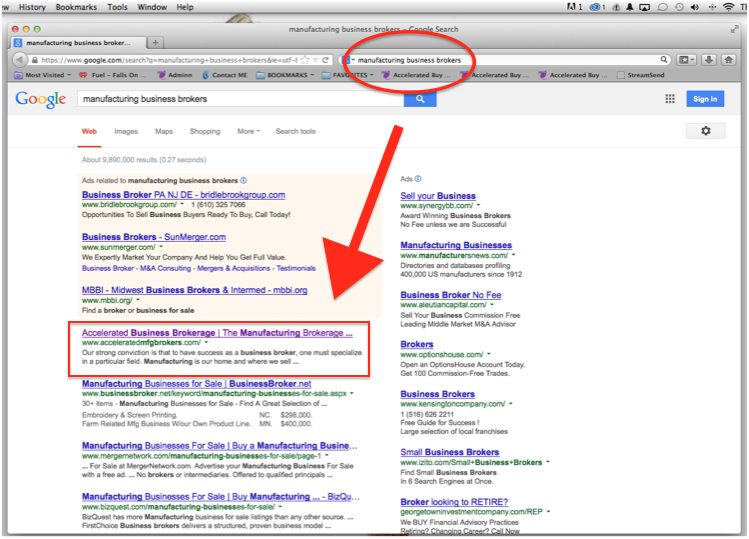Click the Firefox toolbar search box field
This screenshot has height=539, width=749.
coord(506,60)
